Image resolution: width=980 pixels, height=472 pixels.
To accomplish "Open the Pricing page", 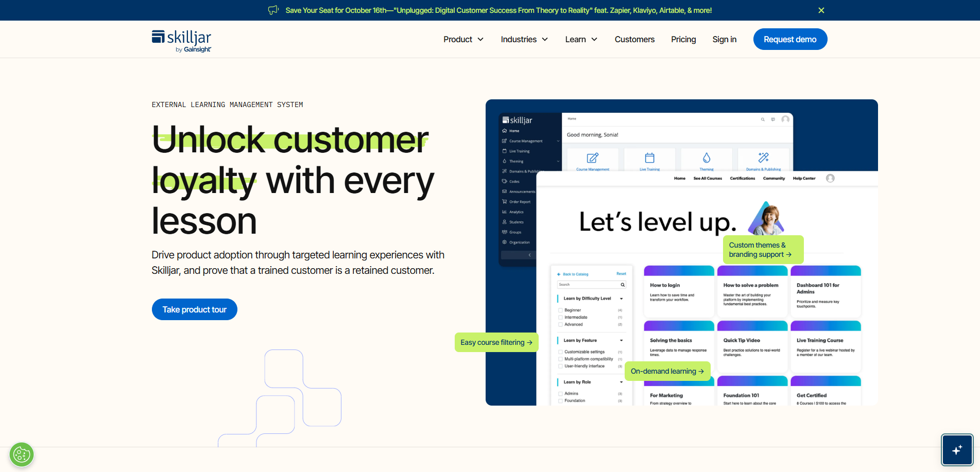I will [683, 39].
